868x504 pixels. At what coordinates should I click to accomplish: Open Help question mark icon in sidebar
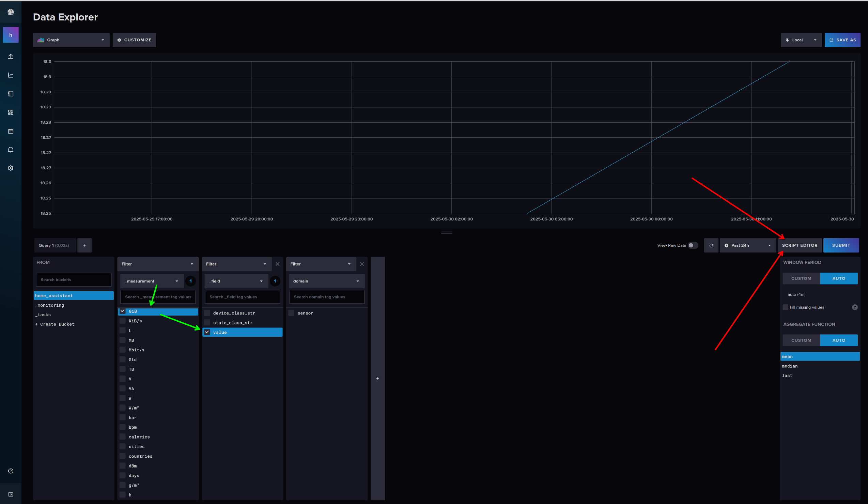(x=11, y=471)
